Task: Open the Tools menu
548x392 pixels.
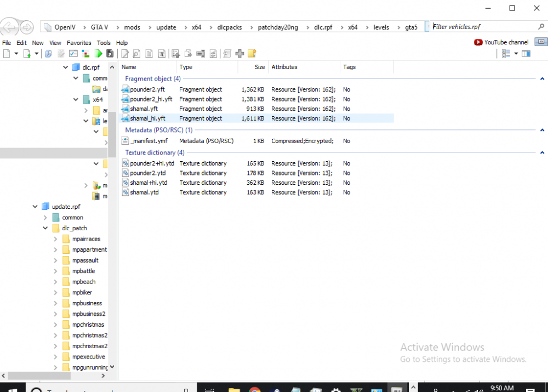Action: click(x=104, y=43)
